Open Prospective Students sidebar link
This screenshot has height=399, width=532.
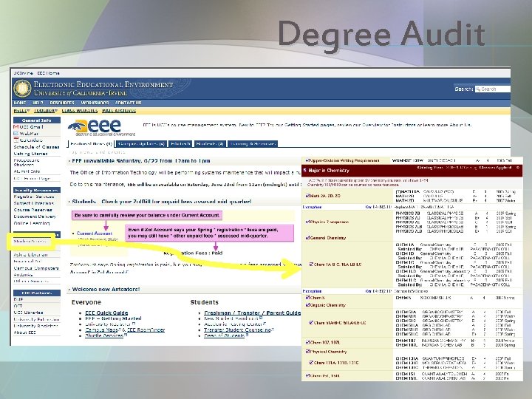[27, 163]
